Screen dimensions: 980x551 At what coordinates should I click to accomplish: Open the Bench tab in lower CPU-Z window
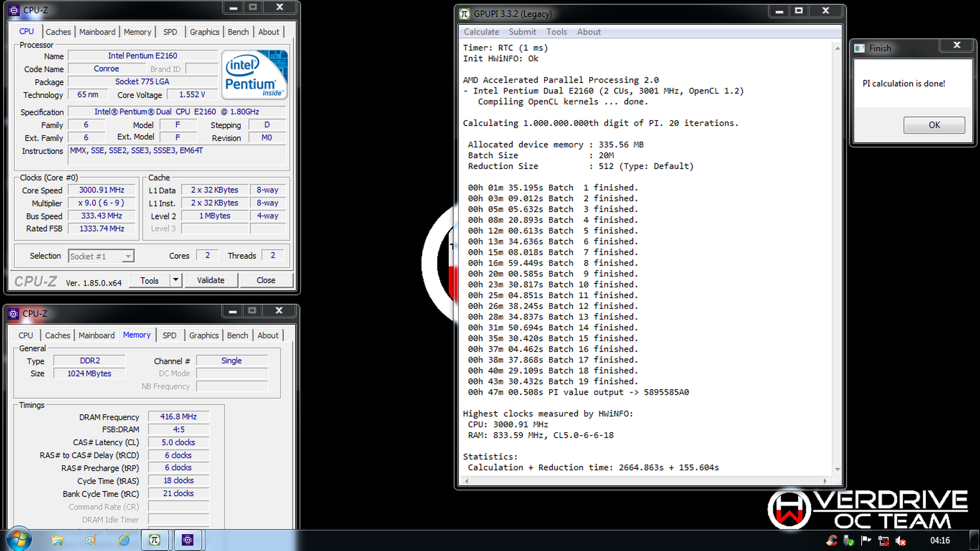(237, 336)
